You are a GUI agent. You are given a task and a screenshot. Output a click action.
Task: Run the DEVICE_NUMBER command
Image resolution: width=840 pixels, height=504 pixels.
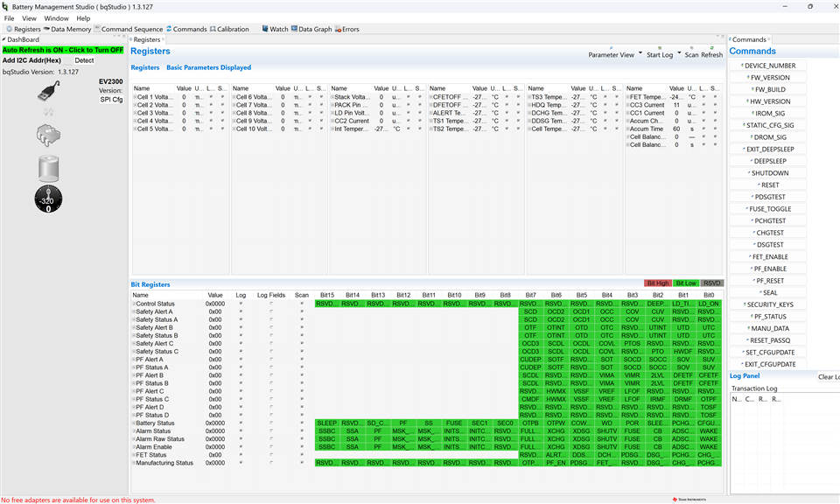coord(767,66)
